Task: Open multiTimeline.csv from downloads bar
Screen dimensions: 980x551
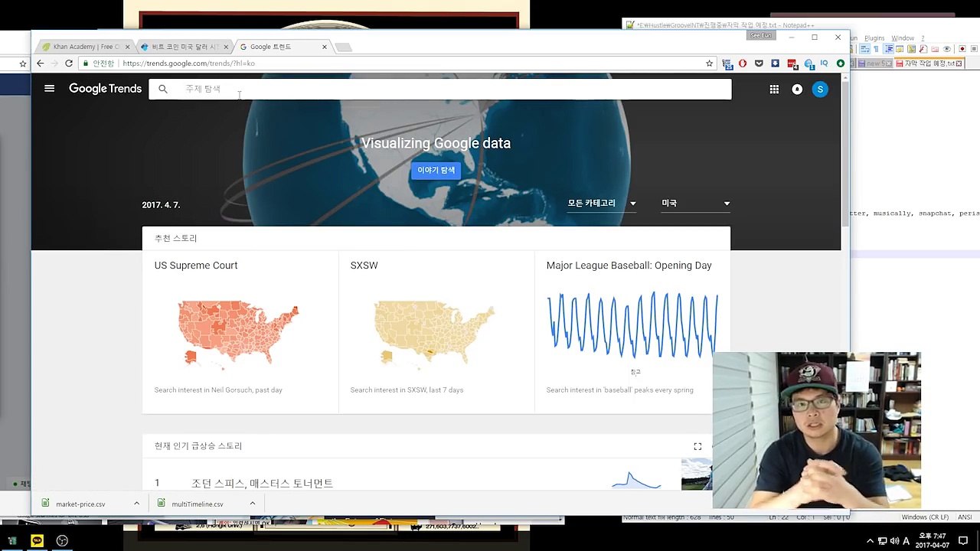Action: (198, 504)
